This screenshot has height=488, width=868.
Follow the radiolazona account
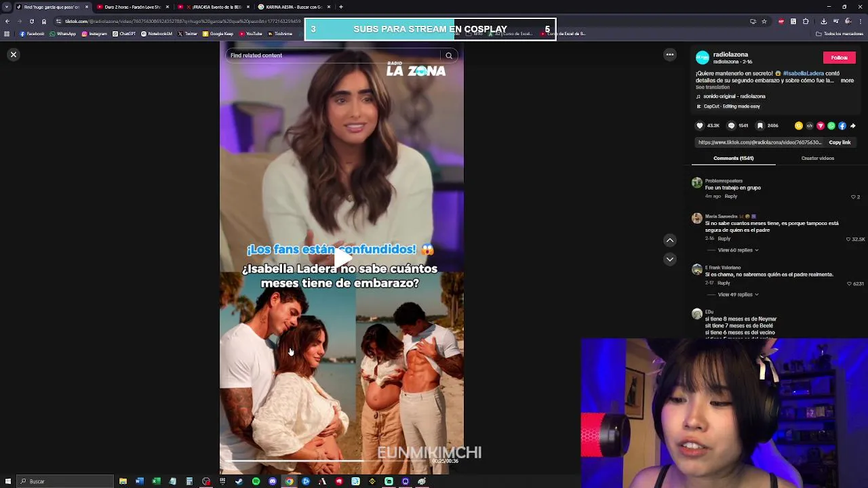click(839, 58)
